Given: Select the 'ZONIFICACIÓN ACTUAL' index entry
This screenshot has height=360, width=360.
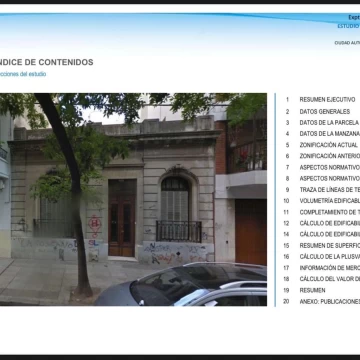Looking at the screenshot, I should 328,145.
